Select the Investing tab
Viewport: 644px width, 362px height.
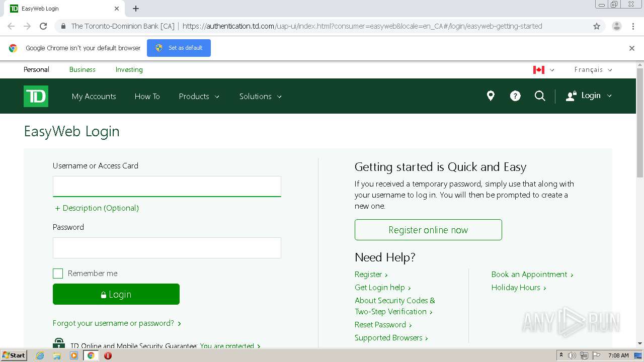129,69
